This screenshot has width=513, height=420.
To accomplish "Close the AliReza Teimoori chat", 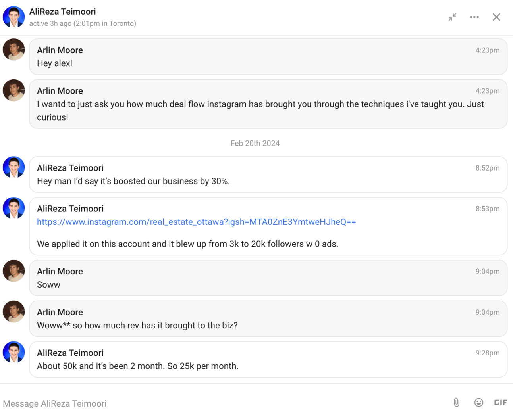I will pos(496,17).
